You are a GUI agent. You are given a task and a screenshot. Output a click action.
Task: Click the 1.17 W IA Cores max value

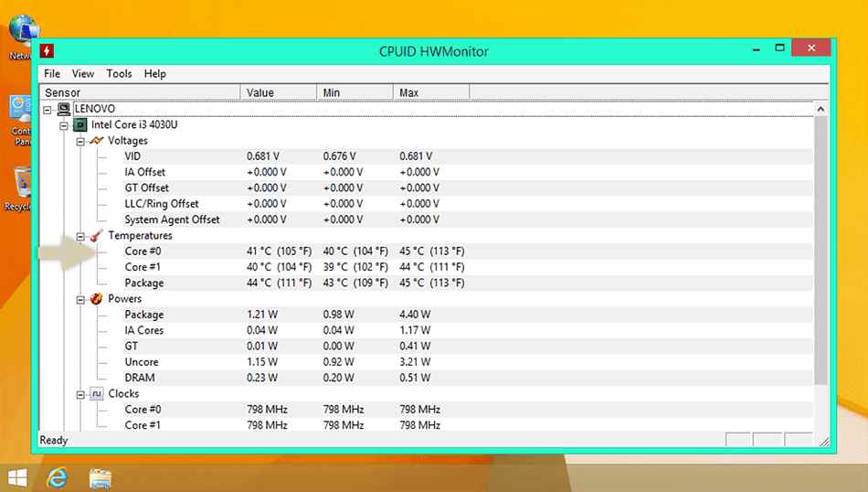click(x=415, y=330)
